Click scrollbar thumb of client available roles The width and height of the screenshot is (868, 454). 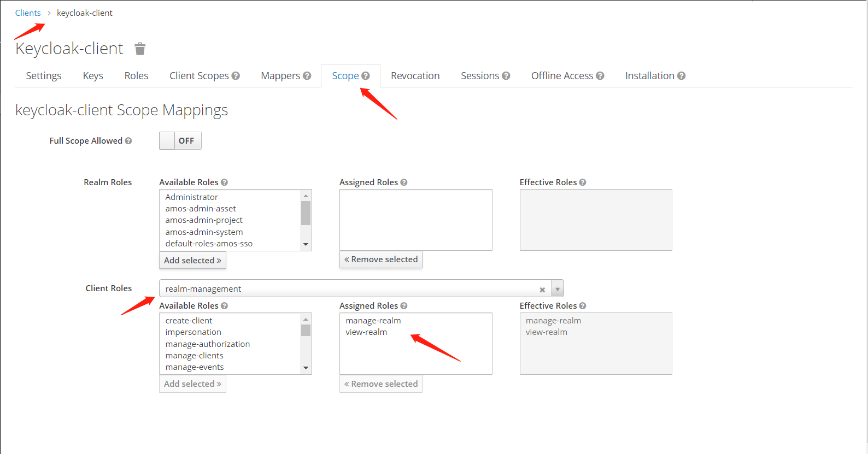(306, 331)
